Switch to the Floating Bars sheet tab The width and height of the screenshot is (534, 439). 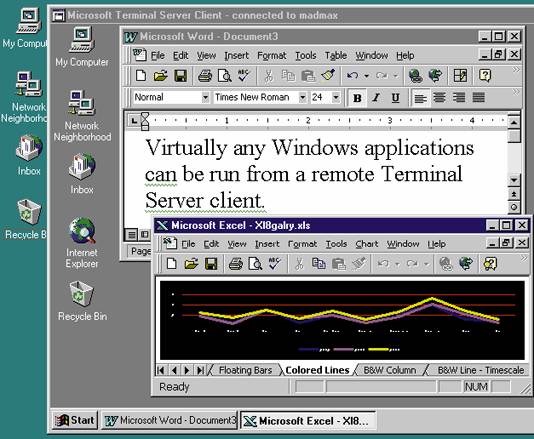245,370
